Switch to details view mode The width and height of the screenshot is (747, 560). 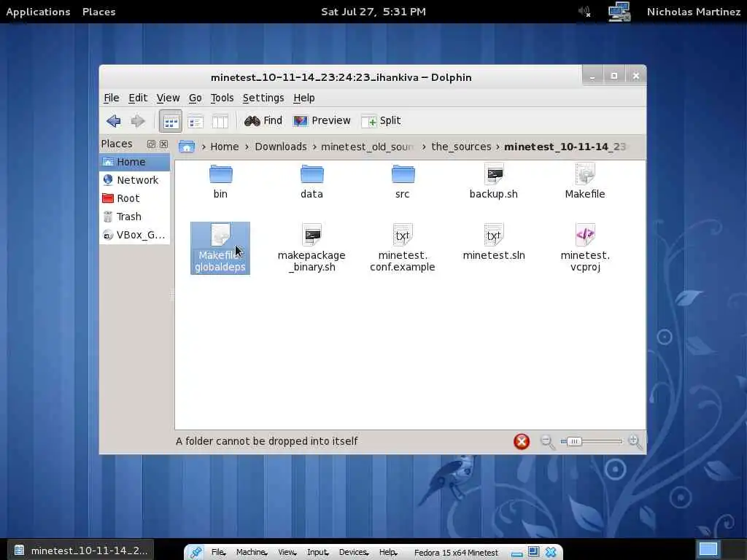click(196, 122)
